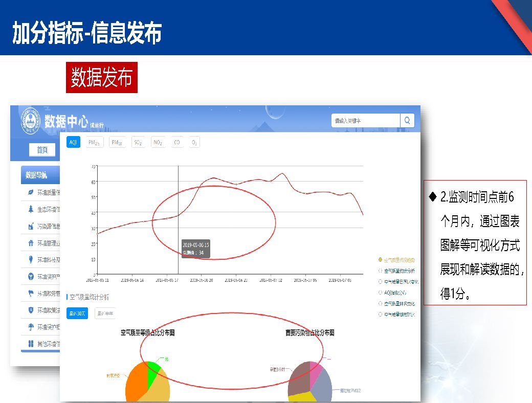Screen dimensions: 532x403
Task: Open the light bulb 环境科技 sidebar item
Action: click(40, 260)
